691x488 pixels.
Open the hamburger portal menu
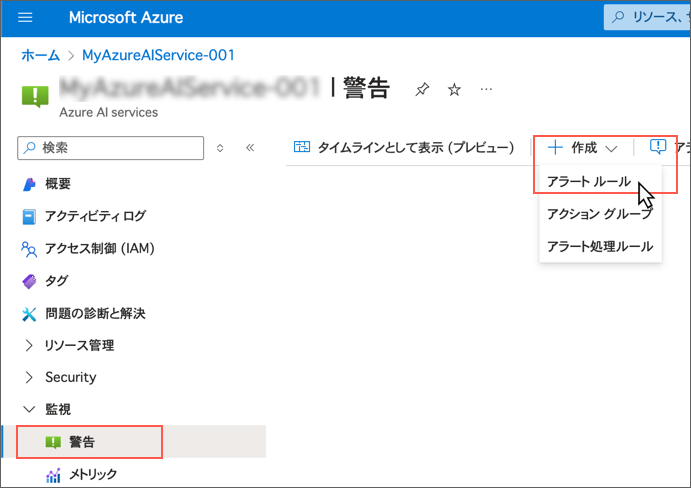coord(25,17)
